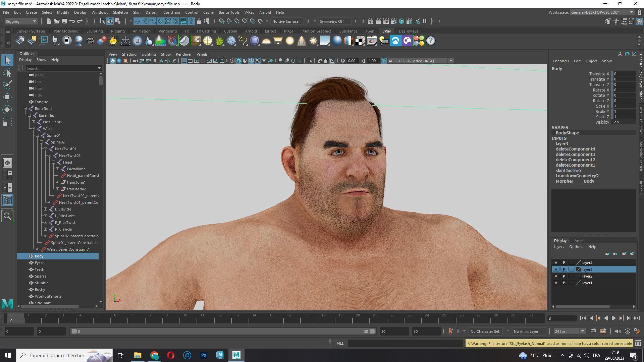Click V-Ray help question mark shelf icon
This screenshot has height=362, width=644.
(x=430, y=41)
